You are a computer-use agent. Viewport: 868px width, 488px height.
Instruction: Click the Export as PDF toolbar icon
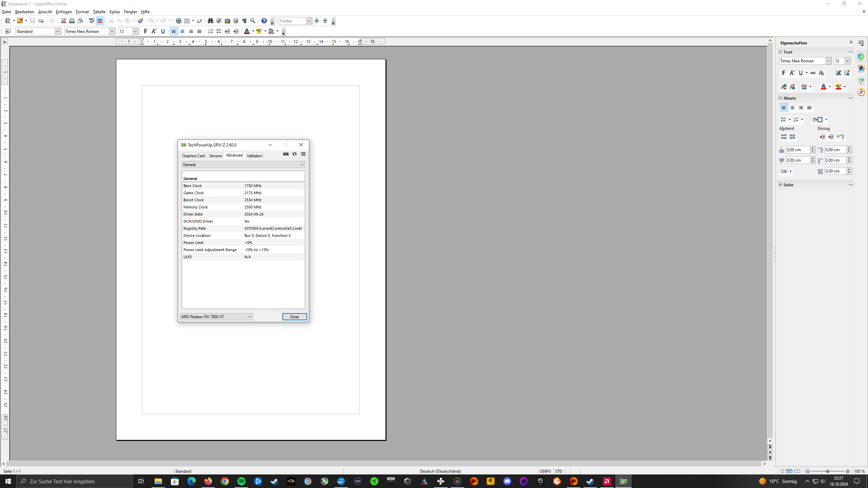click(x=63, y=21)
